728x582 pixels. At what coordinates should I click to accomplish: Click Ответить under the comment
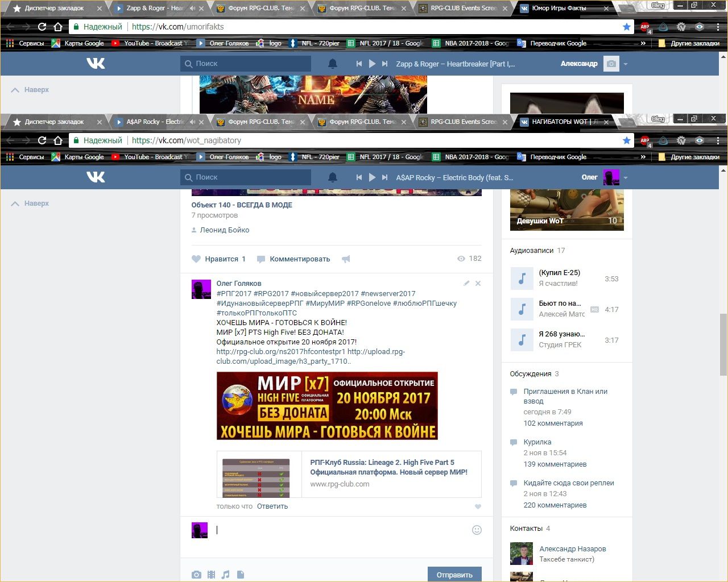click(x=272, y=506)
